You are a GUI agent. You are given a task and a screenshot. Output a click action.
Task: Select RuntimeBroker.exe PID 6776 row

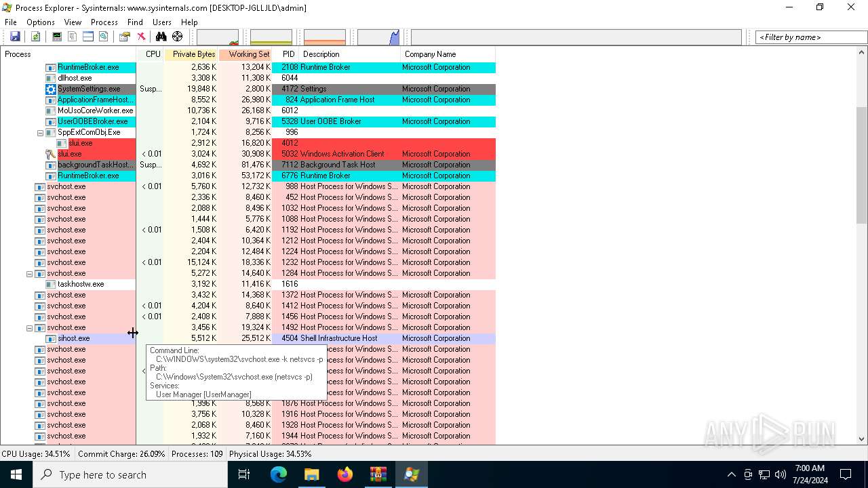248,176
